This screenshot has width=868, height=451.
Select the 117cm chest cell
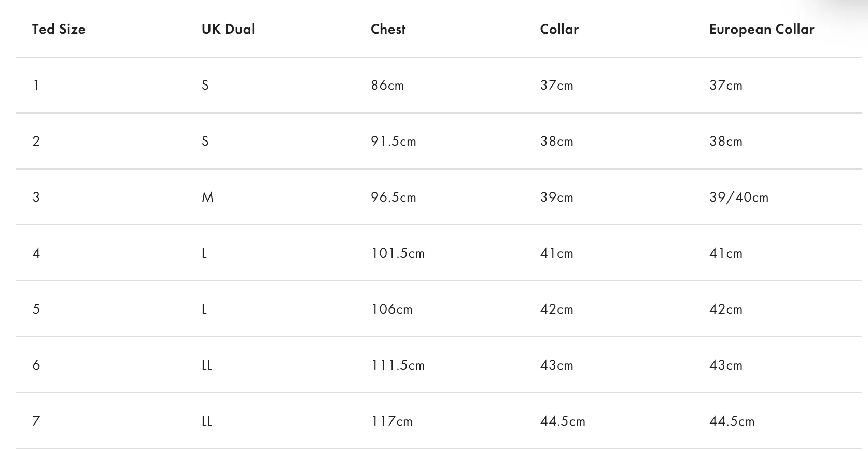[391, 421]
